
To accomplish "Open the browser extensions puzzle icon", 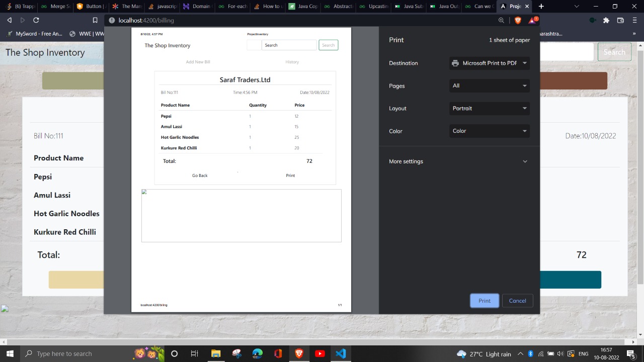I will 606,20.
